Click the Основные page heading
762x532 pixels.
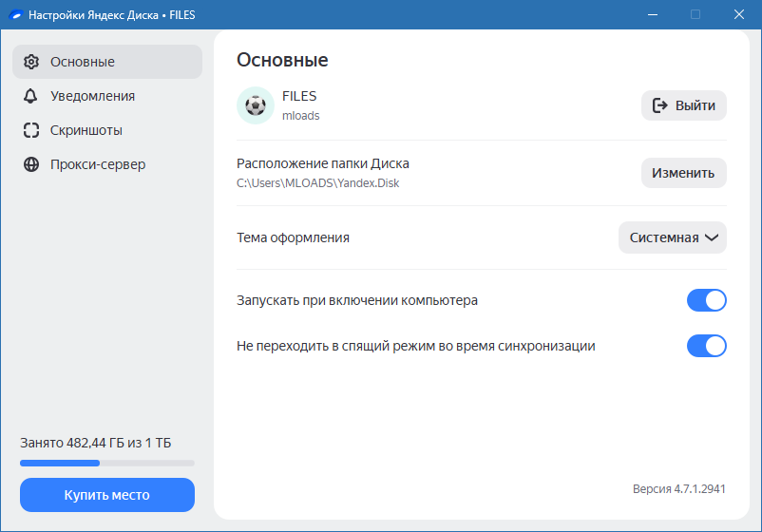(x=282, y=60)
